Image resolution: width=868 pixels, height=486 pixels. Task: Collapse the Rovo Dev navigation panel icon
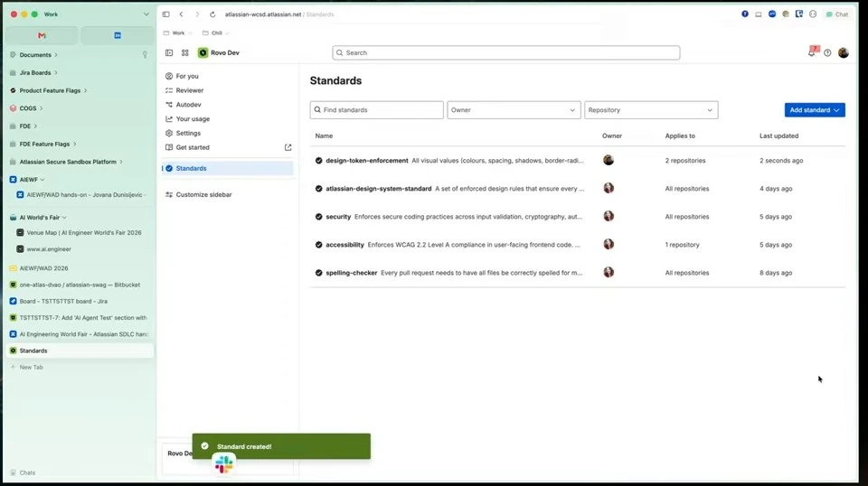169,52
